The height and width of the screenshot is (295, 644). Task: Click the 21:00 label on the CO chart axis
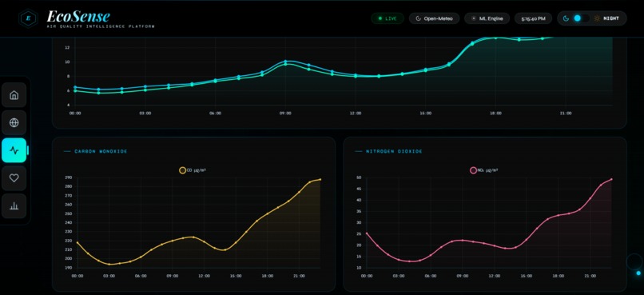(x=299, y=276)
